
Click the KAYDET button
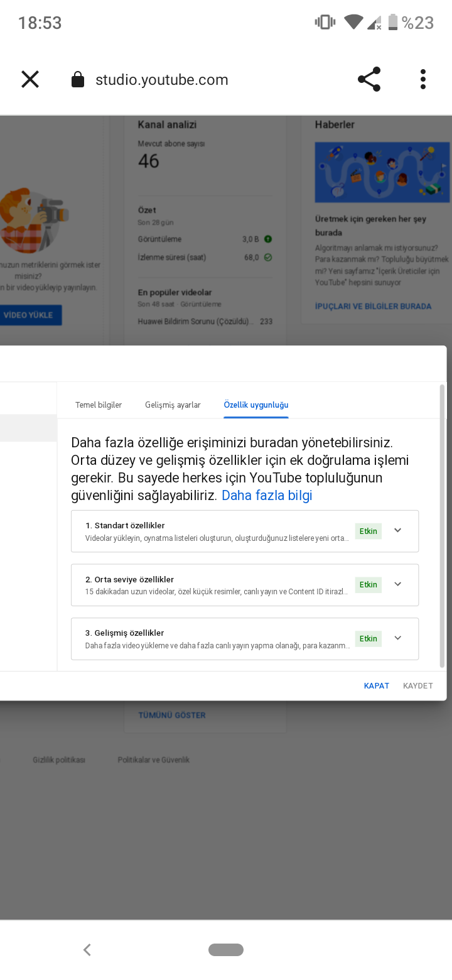tap(418, 685)
